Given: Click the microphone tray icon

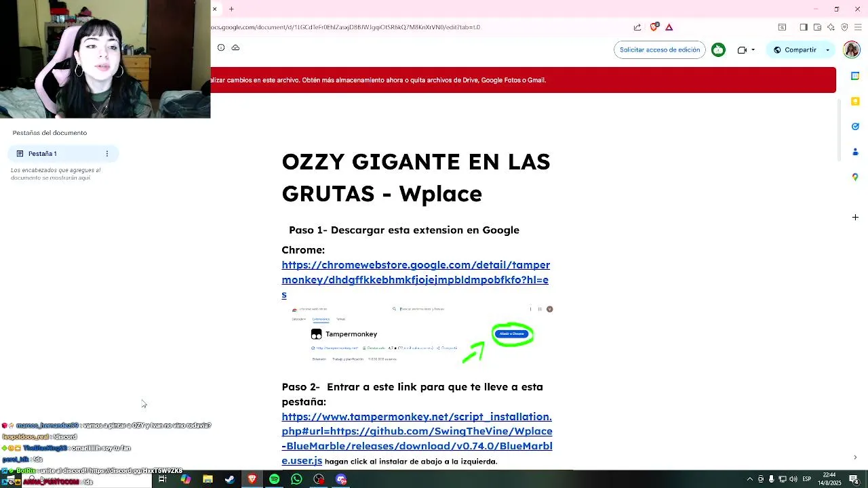Looking at the screenshot, I should click(x=771, y=479).
